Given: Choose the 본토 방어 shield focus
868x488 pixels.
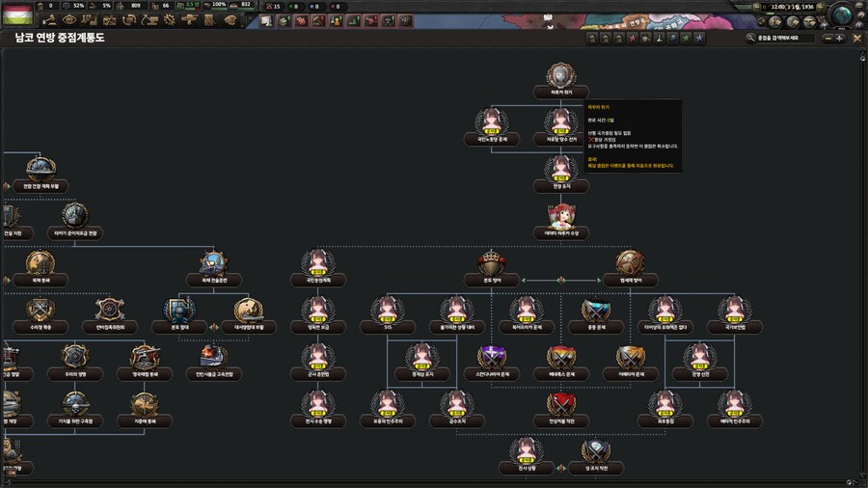Looking at the screenshot, I should click(494, 263).
